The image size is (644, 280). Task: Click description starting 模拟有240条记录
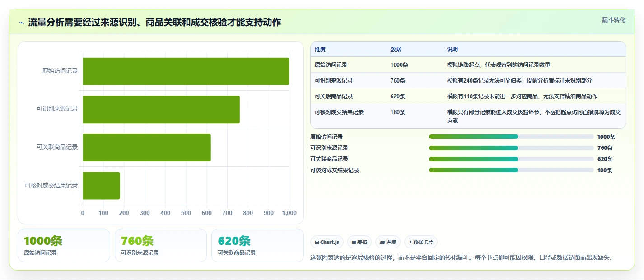[x=519, y=81]
